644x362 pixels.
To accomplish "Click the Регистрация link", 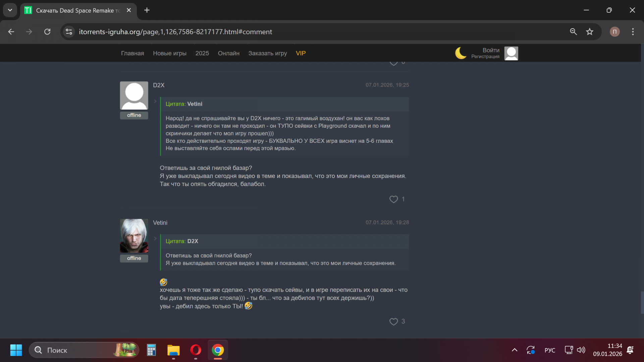I will click(x=485, y=57).
